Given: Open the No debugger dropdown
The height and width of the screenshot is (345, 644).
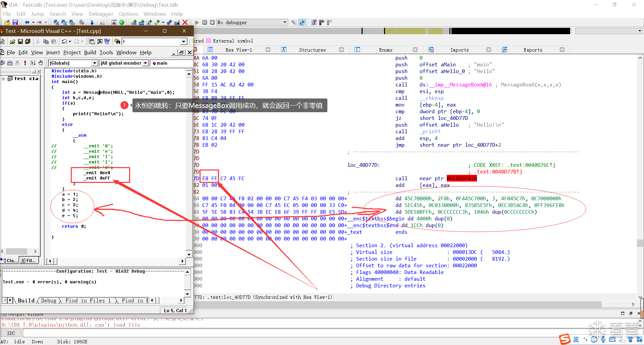Looking at the screenshot, I should [285, 22].
